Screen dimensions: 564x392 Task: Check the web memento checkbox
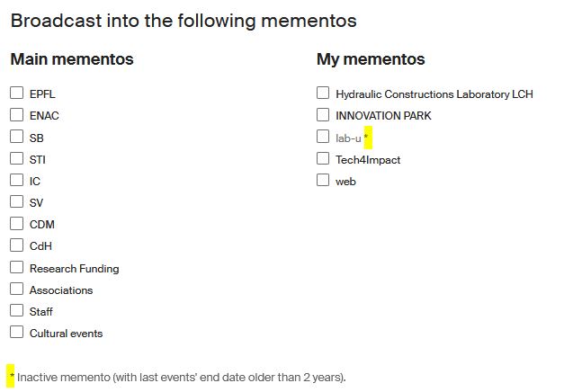[323, 180]
